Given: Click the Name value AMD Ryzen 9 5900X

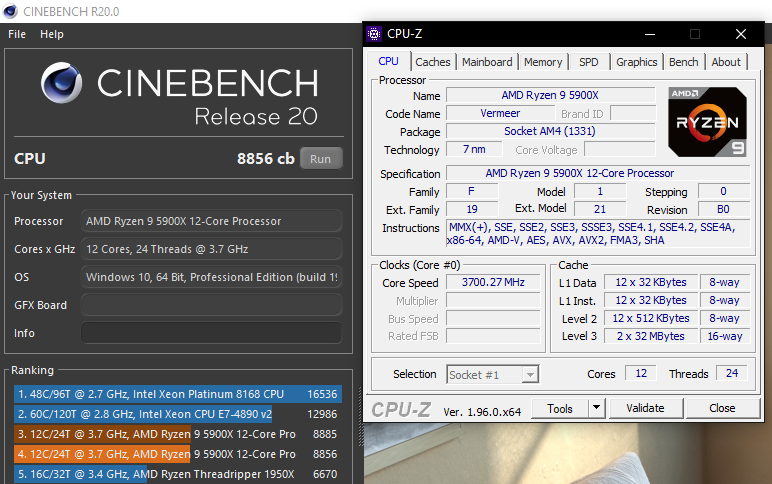Looking at the screenshot, I should 550,95.
